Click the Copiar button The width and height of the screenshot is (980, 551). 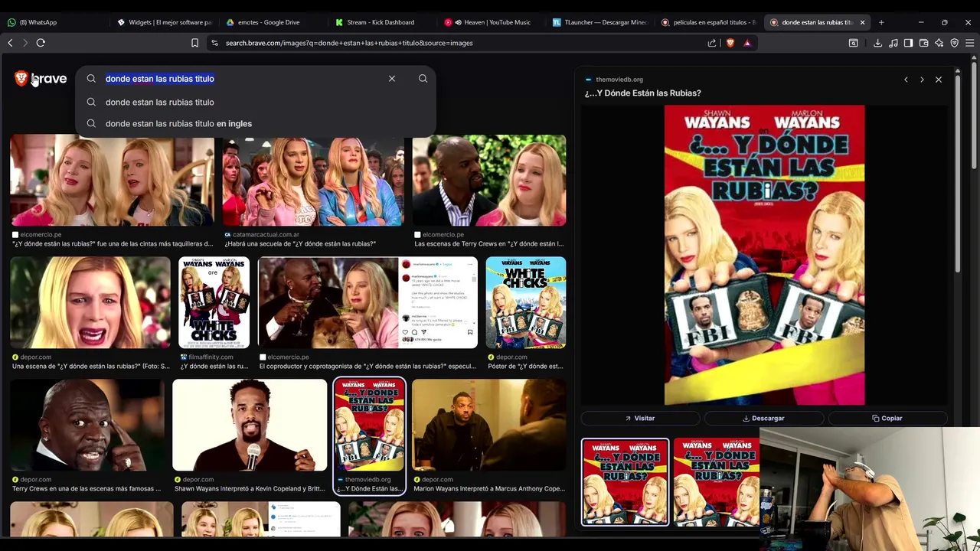pos(887,419)
